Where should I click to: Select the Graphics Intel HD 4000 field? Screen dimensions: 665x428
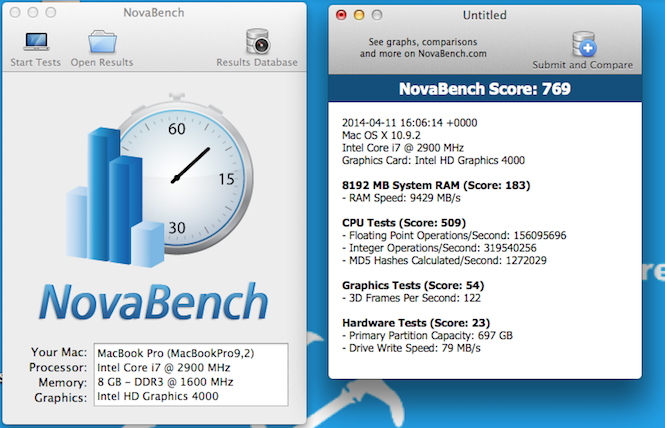[189, 397]
